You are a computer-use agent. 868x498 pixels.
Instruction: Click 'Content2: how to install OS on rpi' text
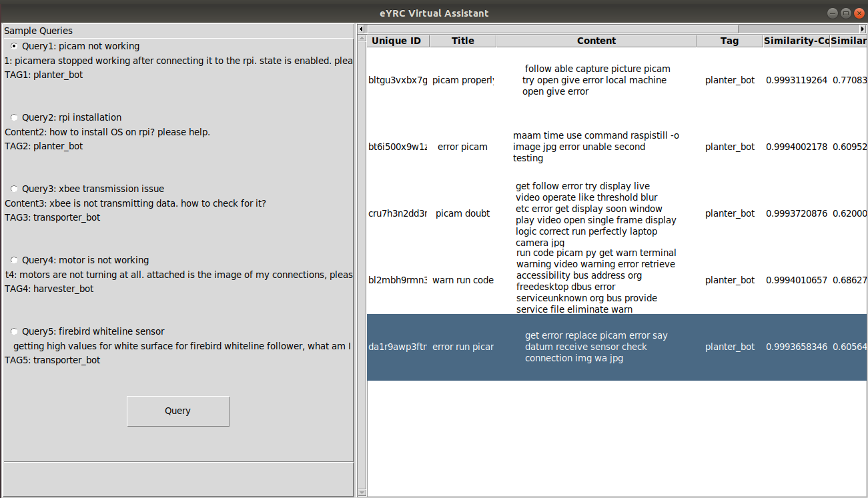point(107,132)
